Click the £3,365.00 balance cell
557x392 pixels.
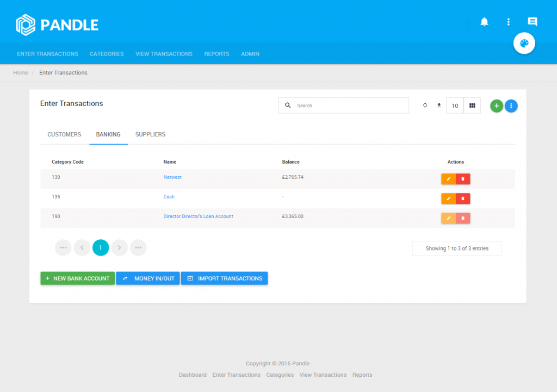[x=293, y=216]
